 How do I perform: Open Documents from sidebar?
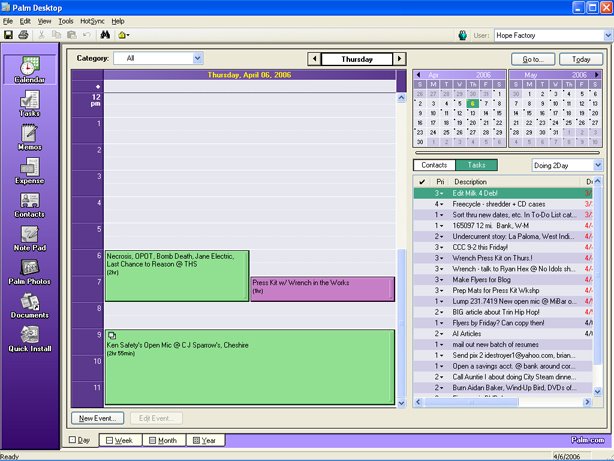pos(30,306)
